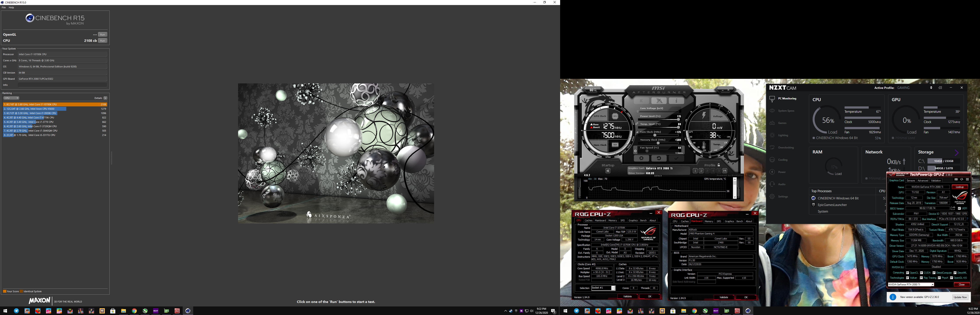Toggle the Vulkan checkbox in GPU-Z

pyautogui.click(x=907, y=278)
